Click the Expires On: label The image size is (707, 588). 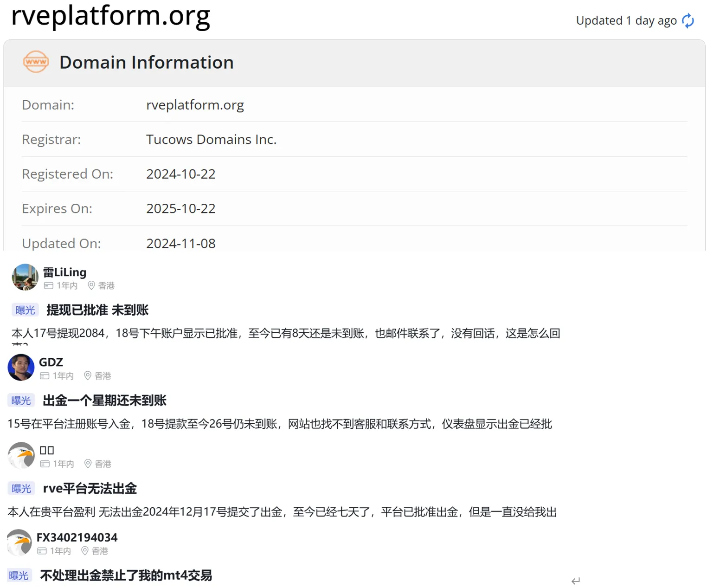(57, 208)
